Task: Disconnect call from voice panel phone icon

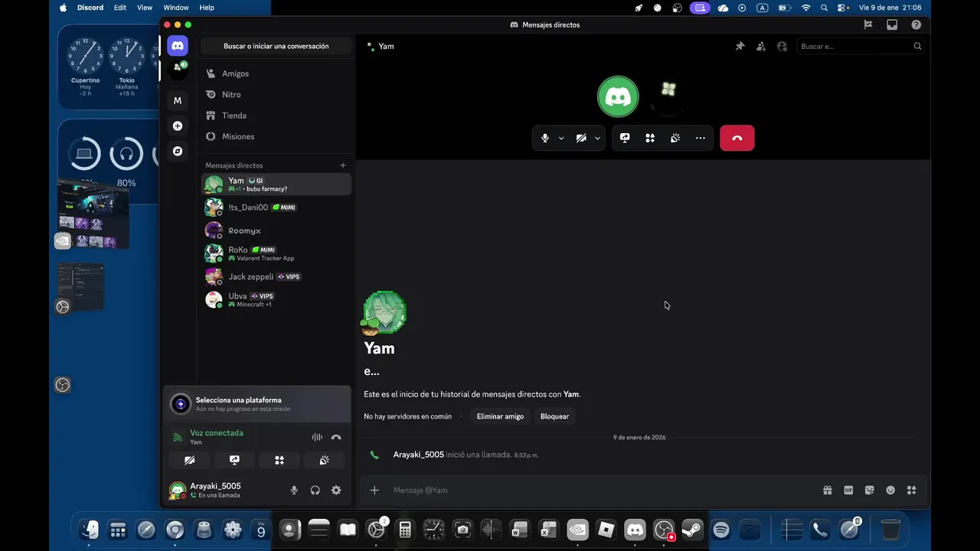Action: coord(336,437)
